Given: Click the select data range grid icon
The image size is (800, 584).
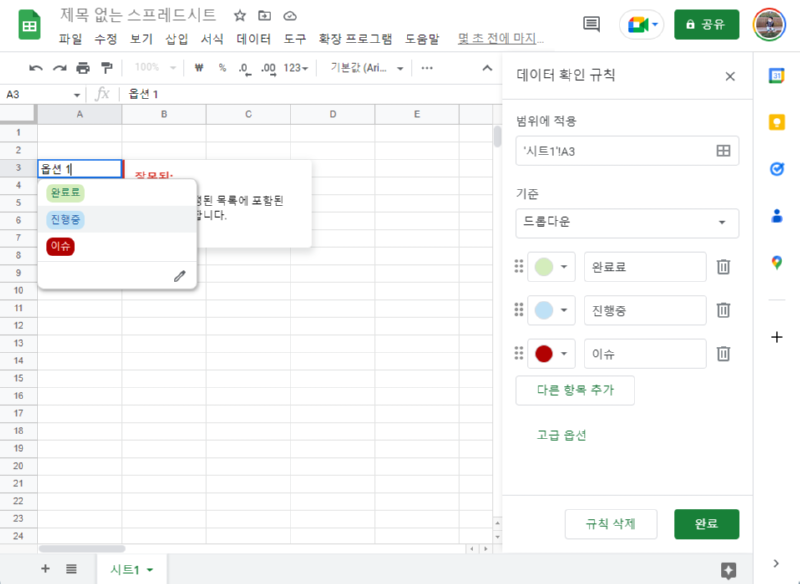Looking at the screenshot, I should [x=723, y=150].
